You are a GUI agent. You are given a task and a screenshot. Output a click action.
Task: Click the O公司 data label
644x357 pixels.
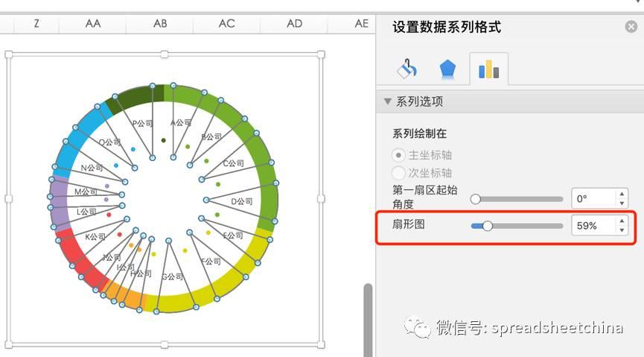[x=110, y=142]
